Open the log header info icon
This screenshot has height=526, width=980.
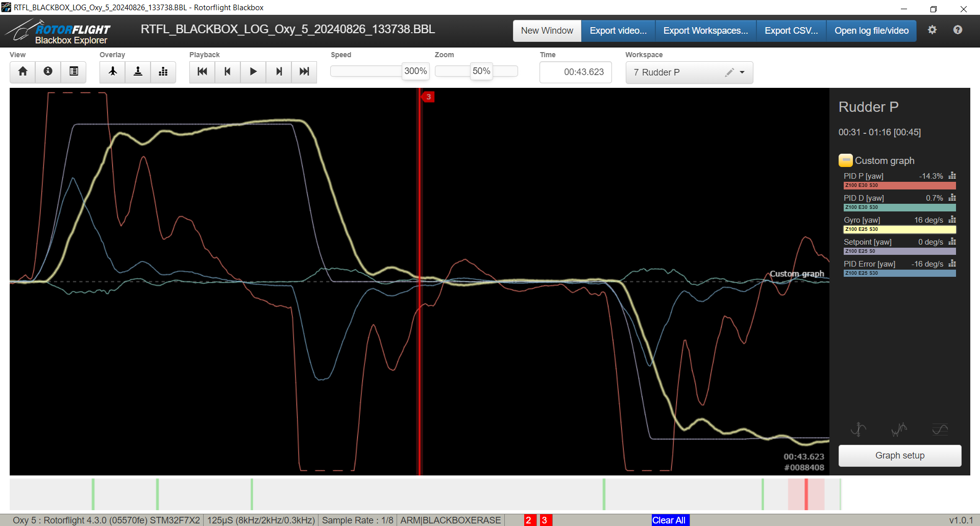tap(48, 71)
